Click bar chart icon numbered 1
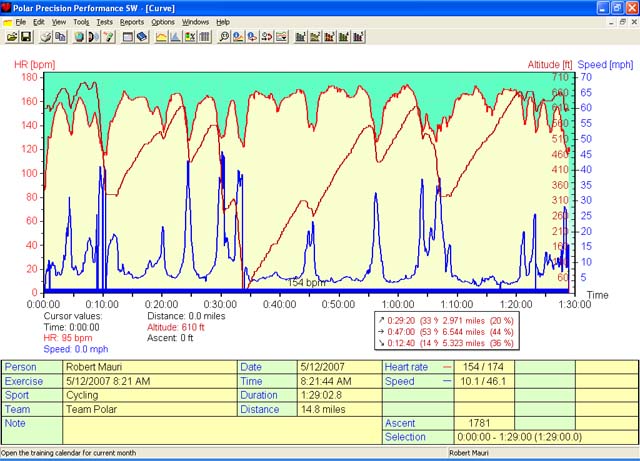The height and width of the screenshot is (461, 640). (x=301, y=37)
